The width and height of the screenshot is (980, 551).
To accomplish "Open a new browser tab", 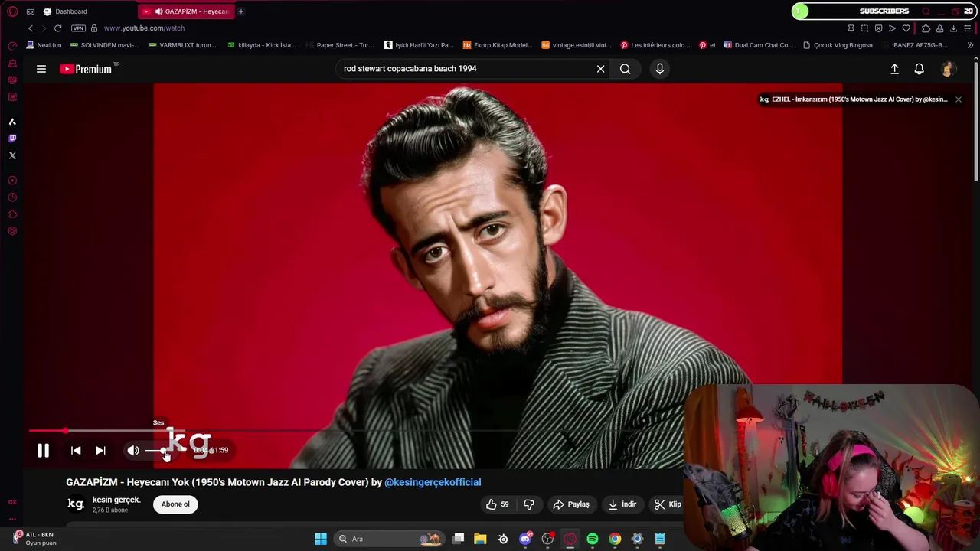I will pyautogui.click(x=240, y=11).
